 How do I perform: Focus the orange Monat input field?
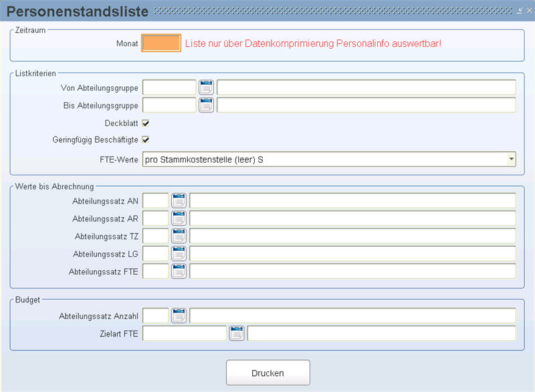(161, 43)
